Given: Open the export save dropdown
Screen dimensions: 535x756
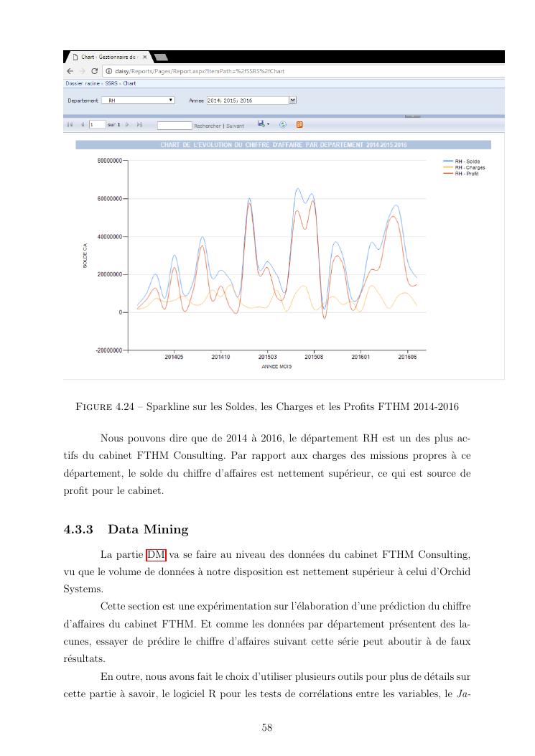Looking at the screenshot, I should (263, 125).
